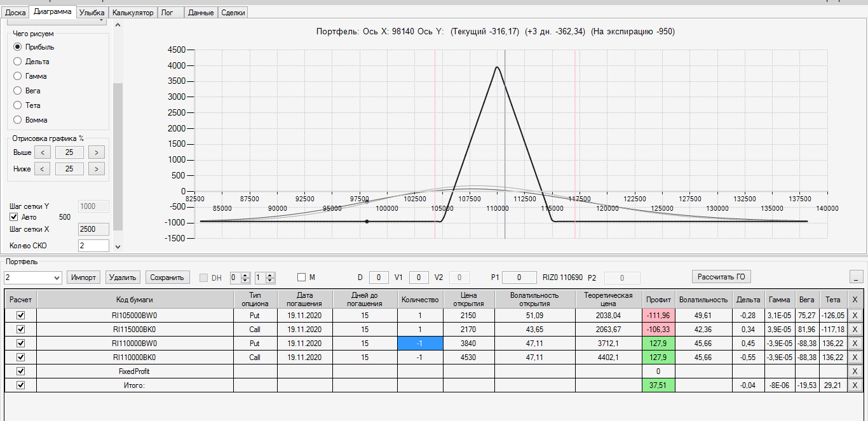Decrease the Выше cutoff percentage arrow

coord(41,152)
